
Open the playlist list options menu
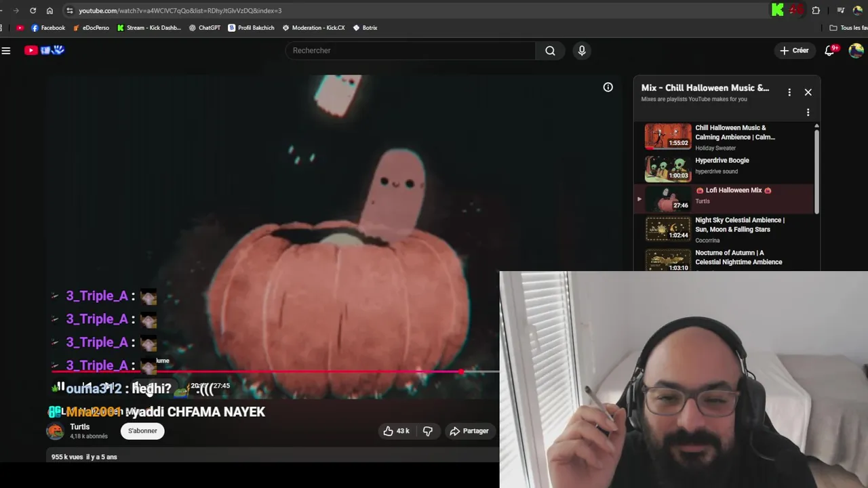click(808, 113)
